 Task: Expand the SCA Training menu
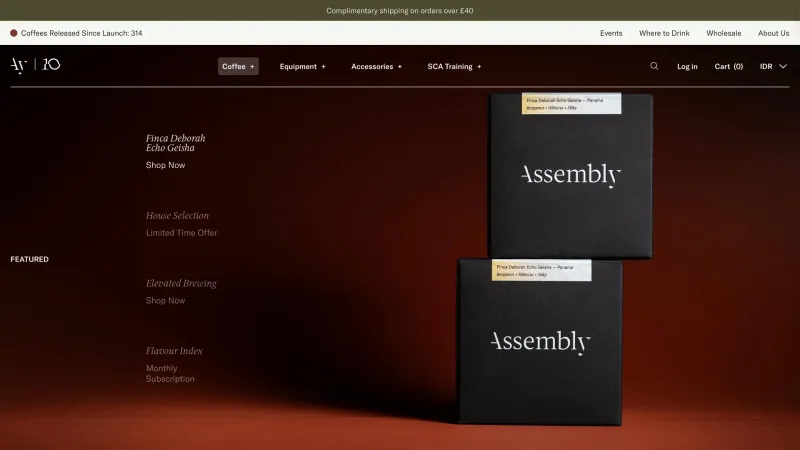pos(455,66)
